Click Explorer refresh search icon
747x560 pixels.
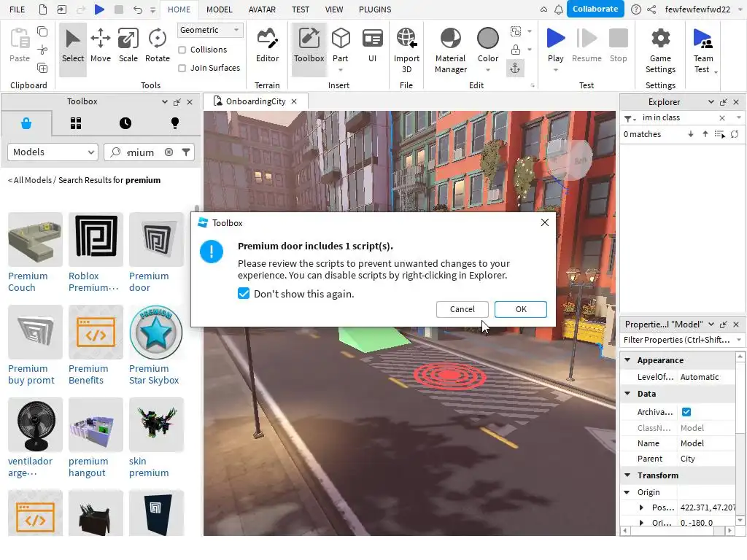(x=735, y=134)
